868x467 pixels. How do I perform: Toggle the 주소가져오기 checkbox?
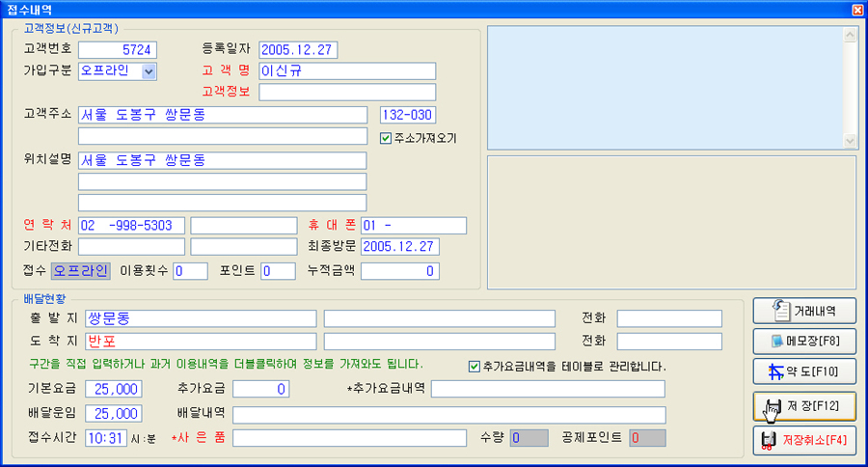click(386, 138)
